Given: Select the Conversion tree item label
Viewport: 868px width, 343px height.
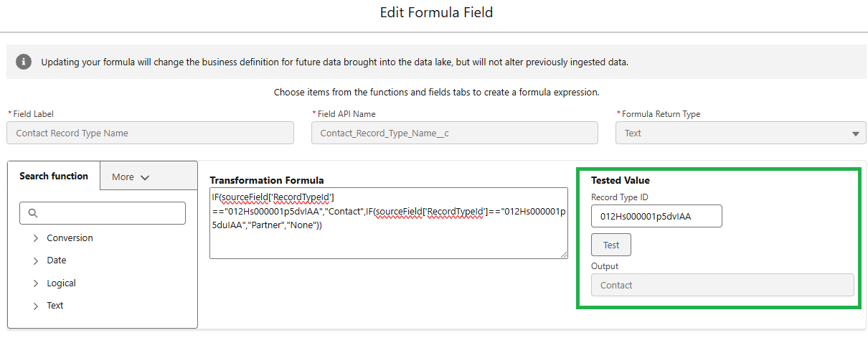Looking at the screenshot, I should pyautogui.click(x=70, y=238).
